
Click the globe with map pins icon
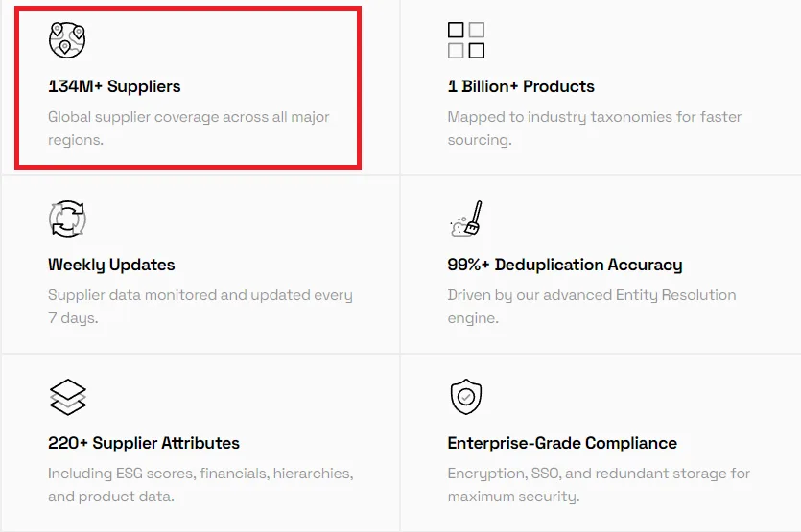[67, 40]
